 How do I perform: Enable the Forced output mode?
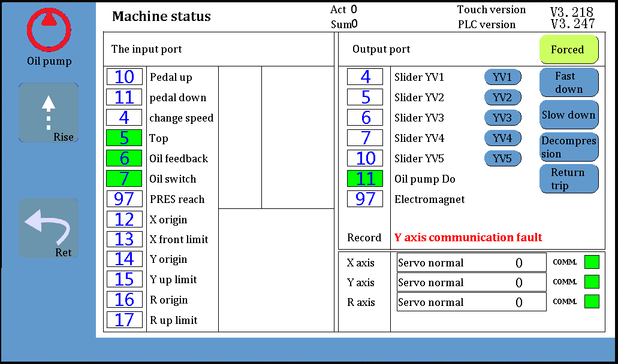click(x=568, y=50)
